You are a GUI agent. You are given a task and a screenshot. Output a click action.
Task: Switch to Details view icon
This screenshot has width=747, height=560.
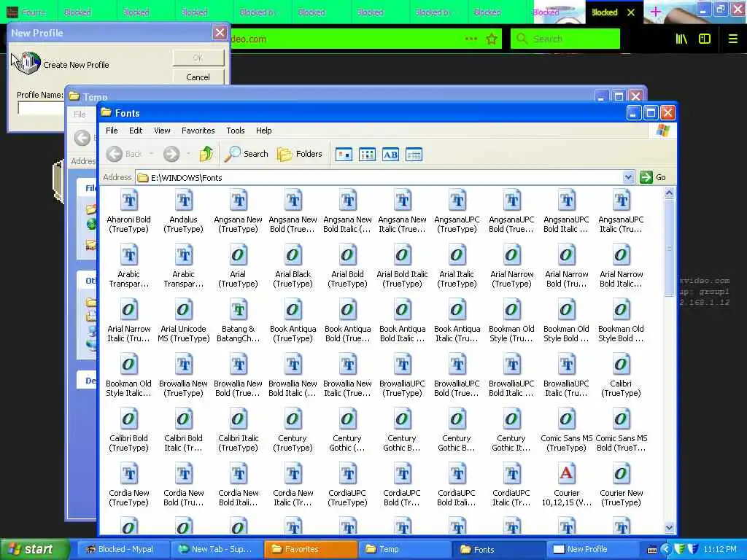[x=414, y=155]
